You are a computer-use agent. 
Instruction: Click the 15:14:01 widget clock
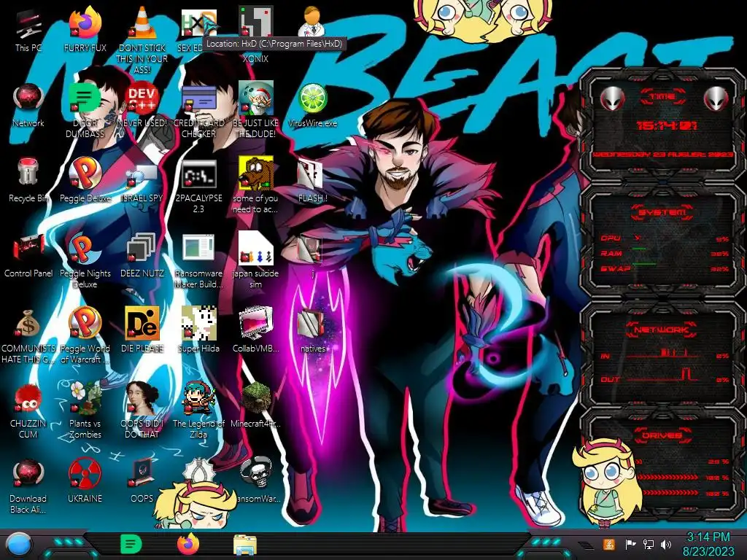(667, 125)
